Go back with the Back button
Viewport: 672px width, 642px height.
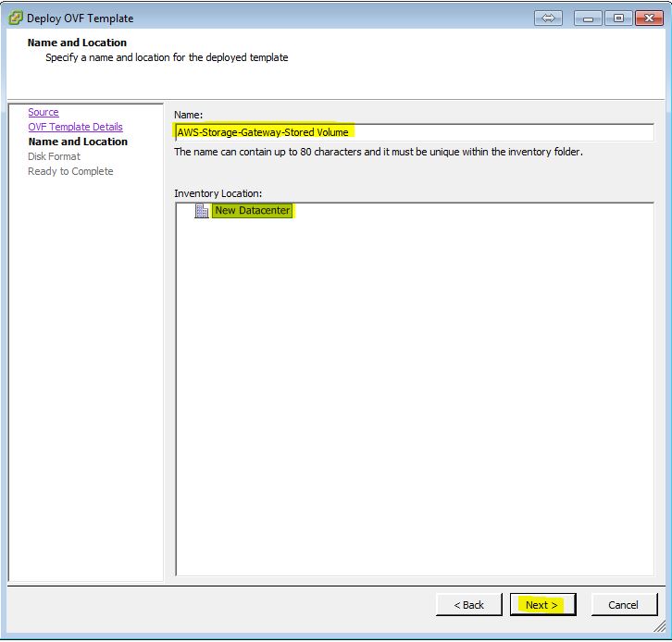tap(468, 605)
